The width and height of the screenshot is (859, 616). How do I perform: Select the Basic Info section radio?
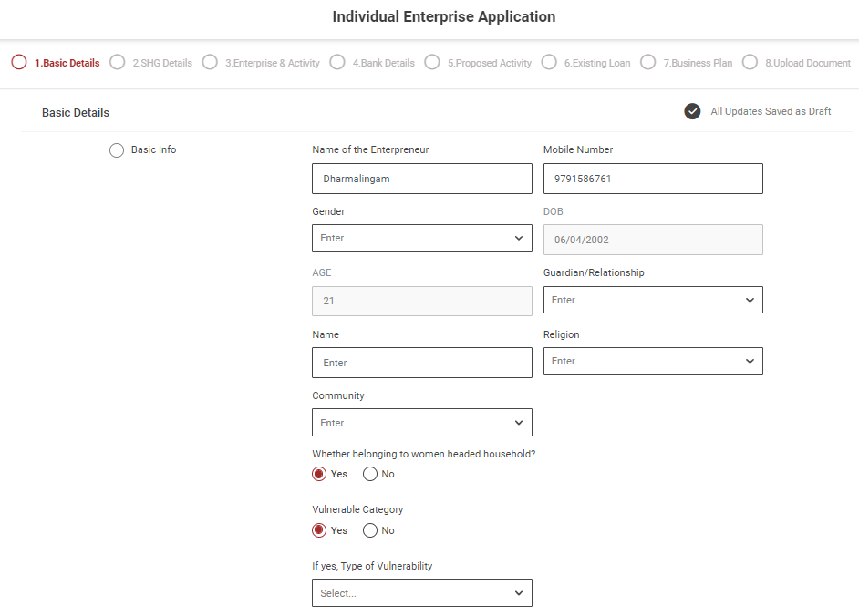tap(117, 150)
